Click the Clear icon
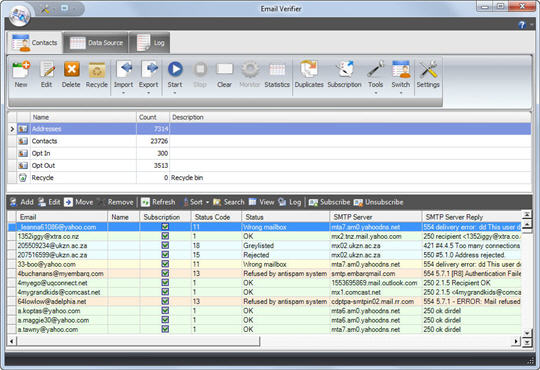Screen dimensions: 540x370 [x=225, y=70]
